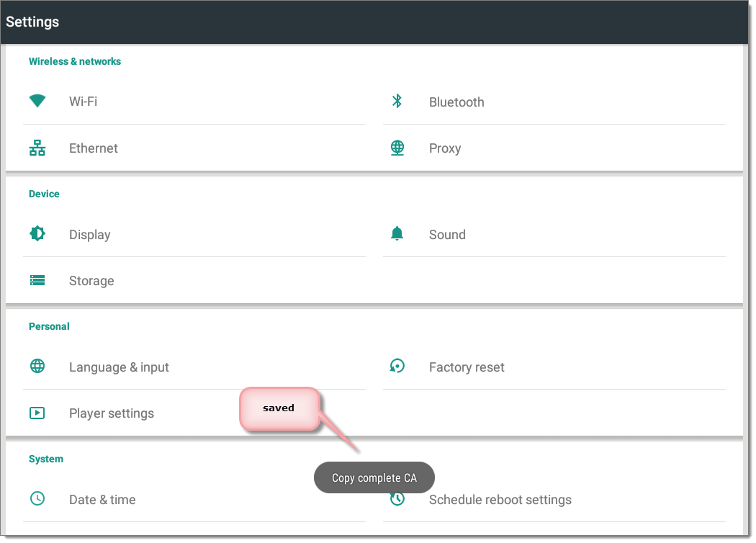Click the Proxy globe icon
Image resolution: width=756 pixels, height=543 pixels.
(397, 148)
